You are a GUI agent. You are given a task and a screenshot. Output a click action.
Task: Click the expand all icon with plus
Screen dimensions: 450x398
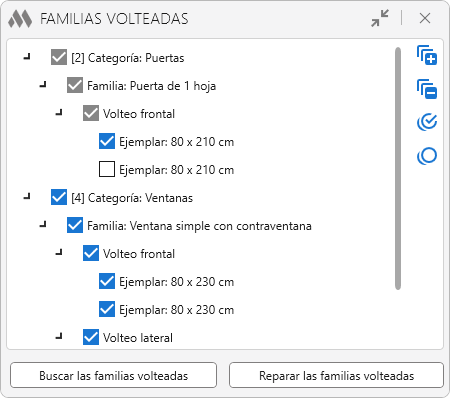427,55
